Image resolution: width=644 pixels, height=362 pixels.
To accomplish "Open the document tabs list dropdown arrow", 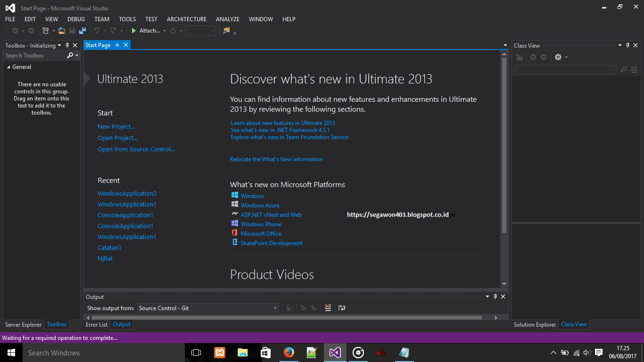I will (x=505, y=45).
